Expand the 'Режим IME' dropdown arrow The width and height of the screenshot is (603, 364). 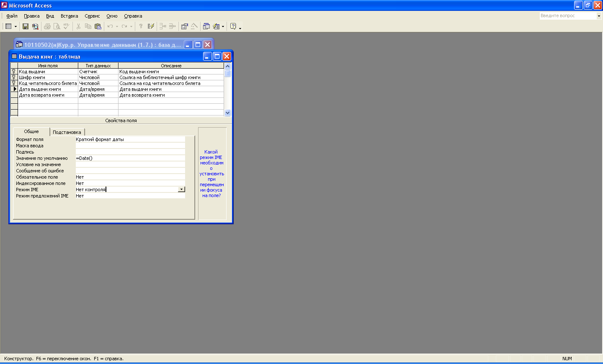click(x=181, y=190)
